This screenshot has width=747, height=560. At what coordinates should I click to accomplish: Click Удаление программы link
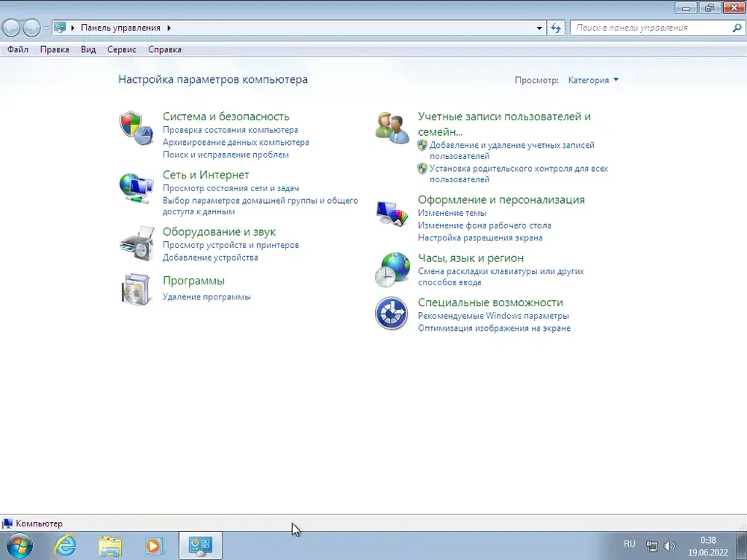click(x=207, y=296)
